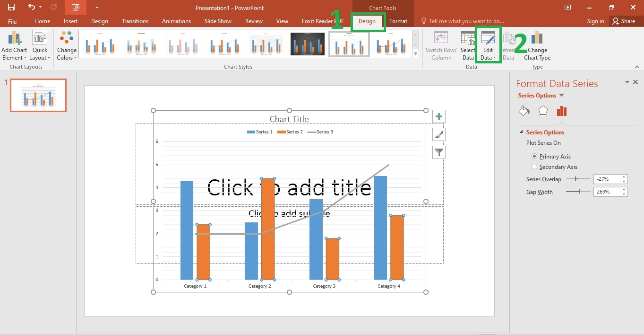Close the Format Data Series pane
The height and width of the screenshot is (335, 644).
(635, 82)
